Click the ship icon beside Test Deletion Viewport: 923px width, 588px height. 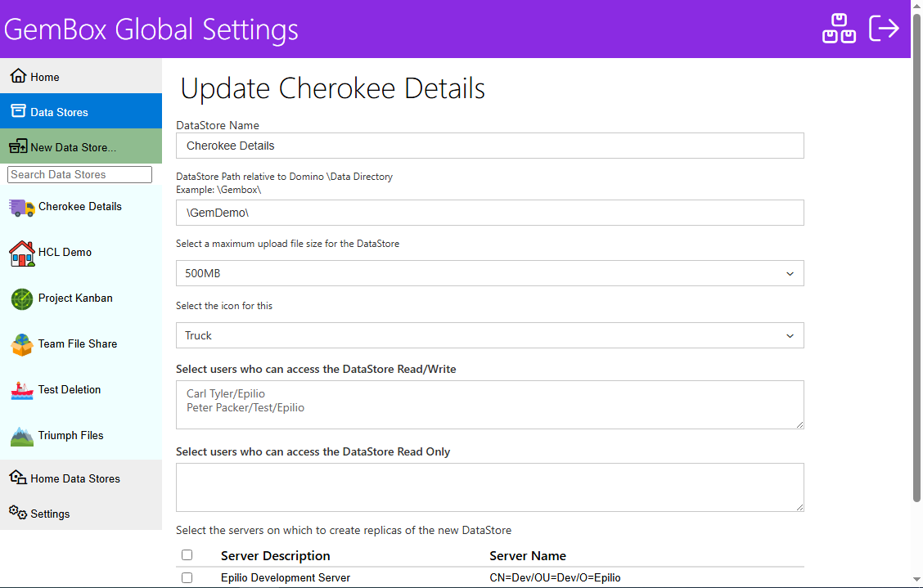coord(22,390)
